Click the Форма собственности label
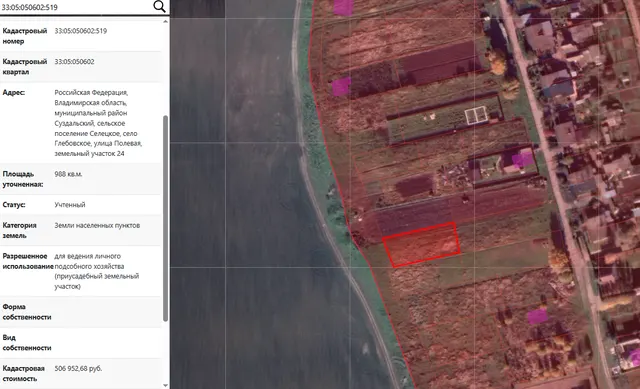 tap(27, 312)
